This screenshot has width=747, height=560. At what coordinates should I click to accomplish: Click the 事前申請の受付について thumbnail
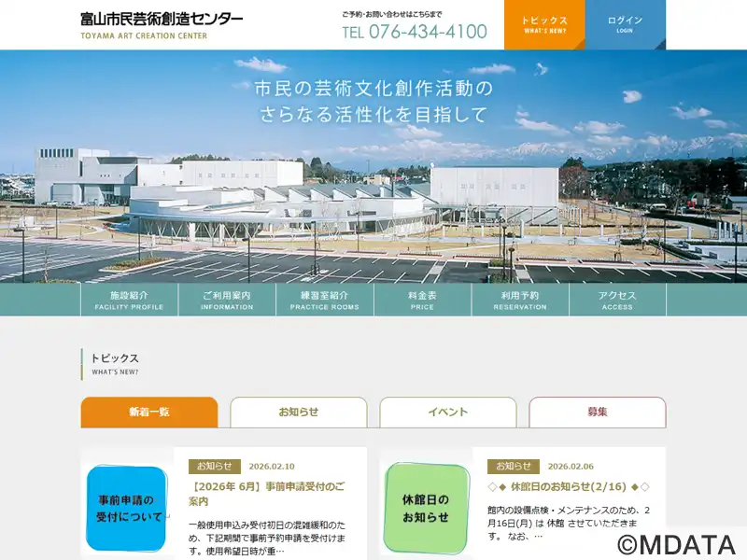tap(127, 508)
